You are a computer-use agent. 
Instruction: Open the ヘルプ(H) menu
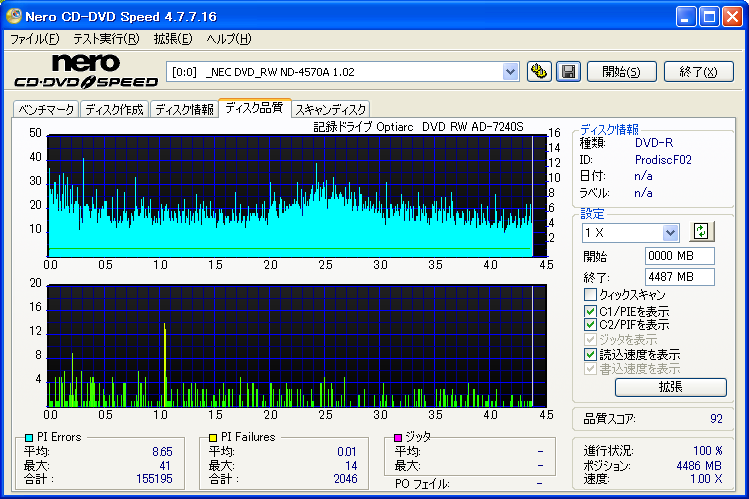coord(228,39)
